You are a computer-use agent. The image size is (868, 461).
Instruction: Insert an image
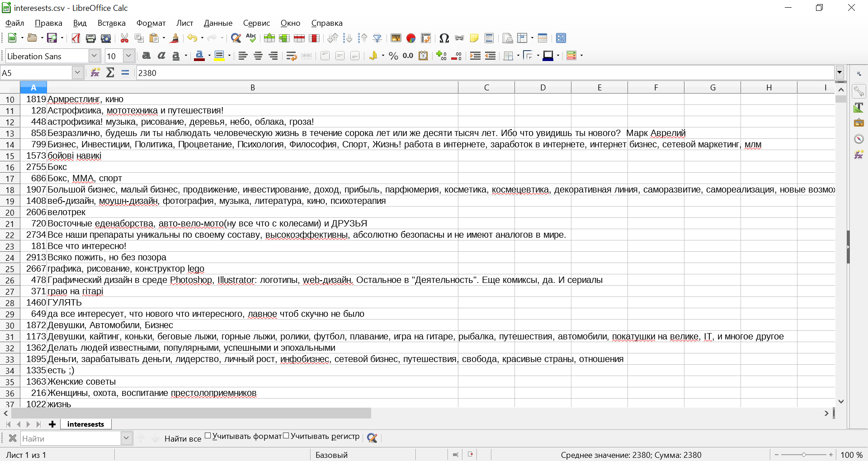[x=396, y=38]
